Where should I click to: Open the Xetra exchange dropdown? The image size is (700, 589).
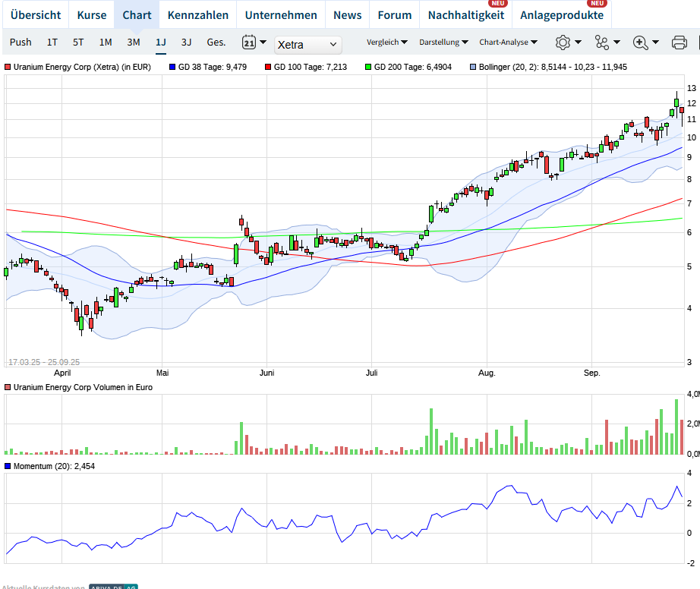307,45
